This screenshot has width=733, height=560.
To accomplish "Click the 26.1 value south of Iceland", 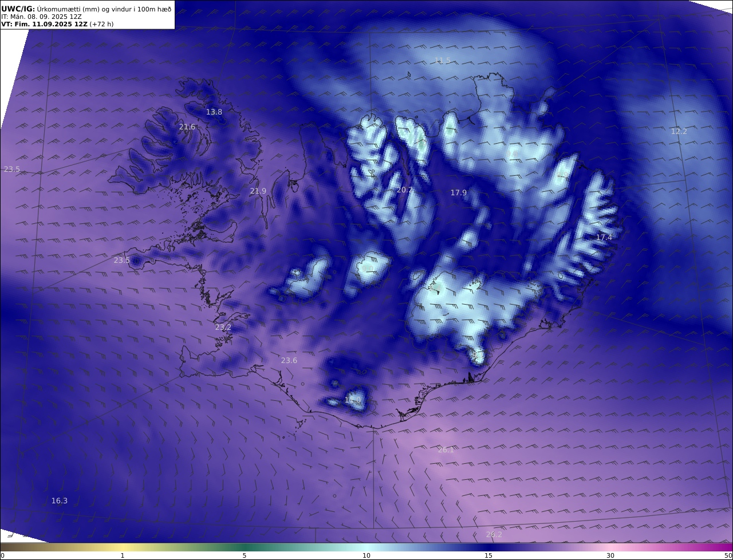I will 446,449.
